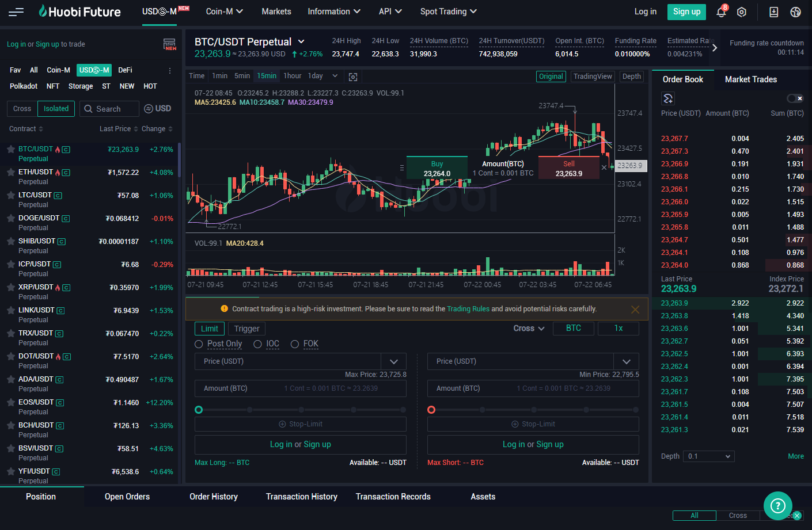Viewport: 812px width, 530px height.
Task: Switch currency display to USD
Action: [x=157, y=109]
